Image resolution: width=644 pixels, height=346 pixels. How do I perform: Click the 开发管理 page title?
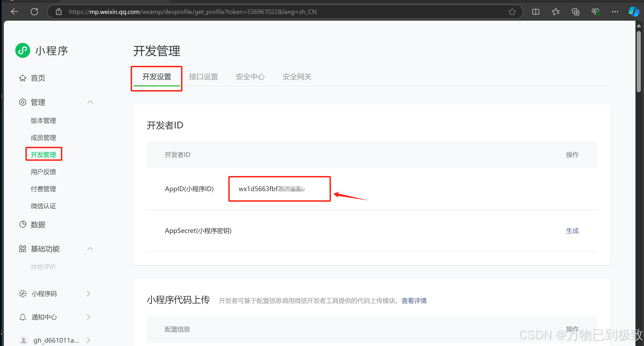[x=157, y=51]
